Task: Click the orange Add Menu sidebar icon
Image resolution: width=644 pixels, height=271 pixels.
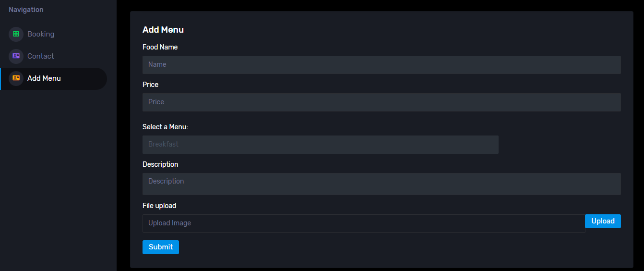Action: coord(16,78)
